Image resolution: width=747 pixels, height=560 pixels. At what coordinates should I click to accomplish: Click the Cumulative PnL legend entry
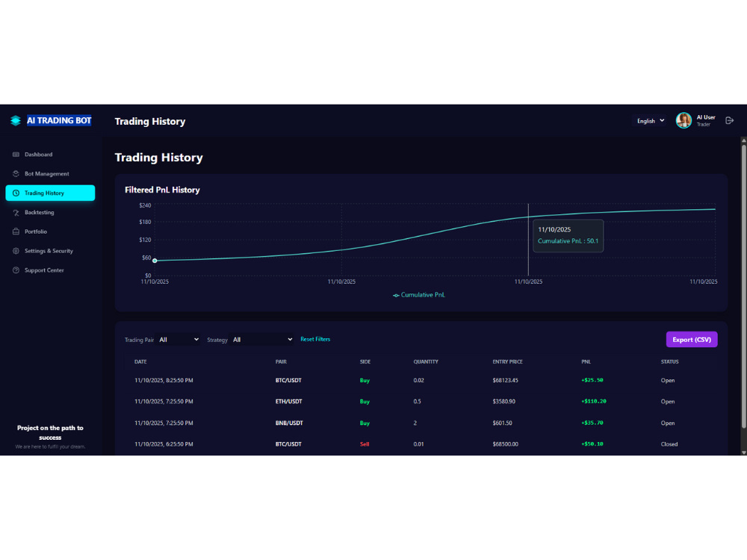[419, 295]
